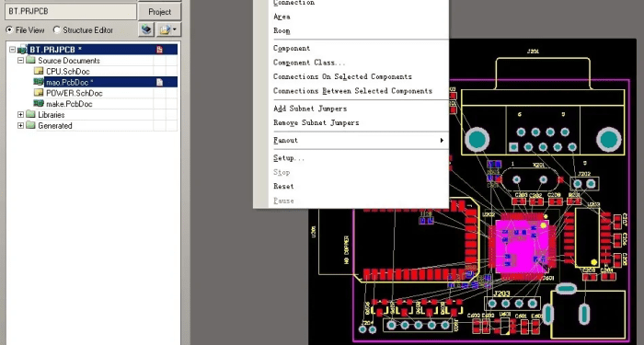The image size is (644, 345).
Task: Open Setup... from the menu
Action: [x=289, y=158]
